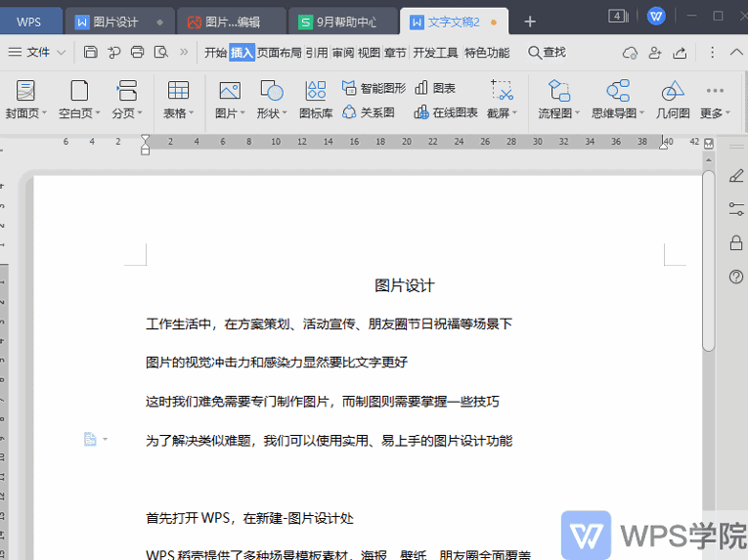Collapse the ribbon with the up chevron
Image resolution: width=748 pixels, height=560 pixels.
pos(736,52)
